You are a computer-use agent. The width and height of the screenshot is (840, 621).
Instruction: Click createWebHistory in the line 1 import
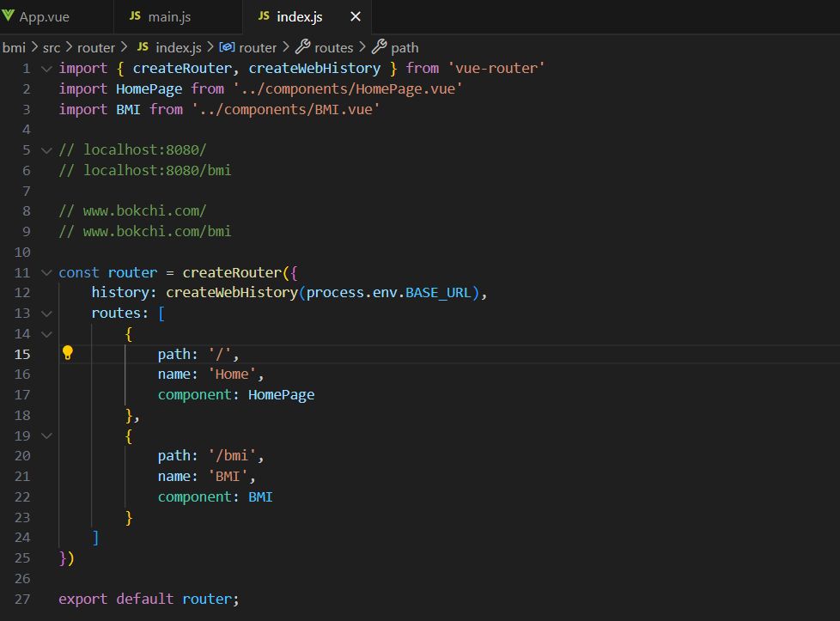[x=314, y=69]
